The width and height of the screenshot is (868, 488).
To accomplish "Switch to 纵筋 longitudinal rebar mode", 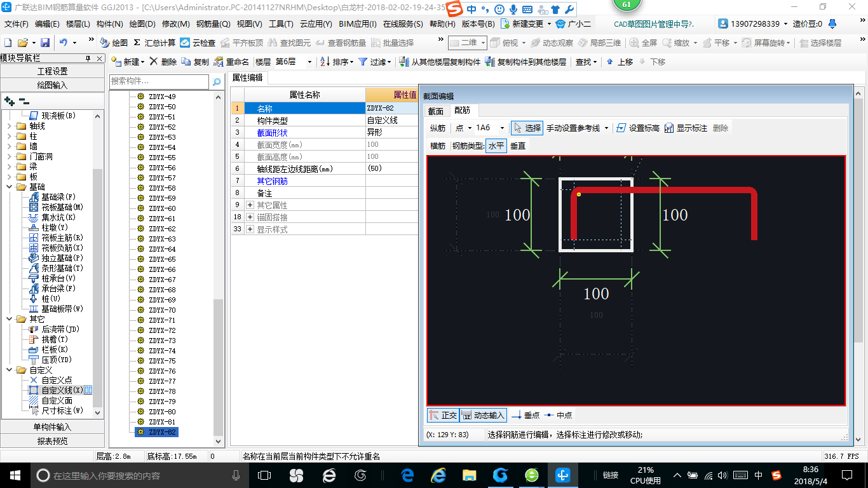I will (438, 128).
